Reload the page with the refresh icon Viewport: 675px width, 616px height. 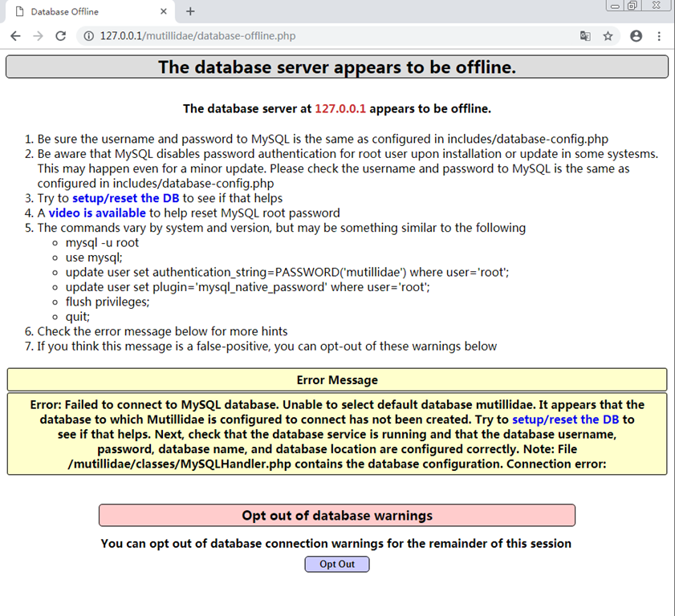61,36
